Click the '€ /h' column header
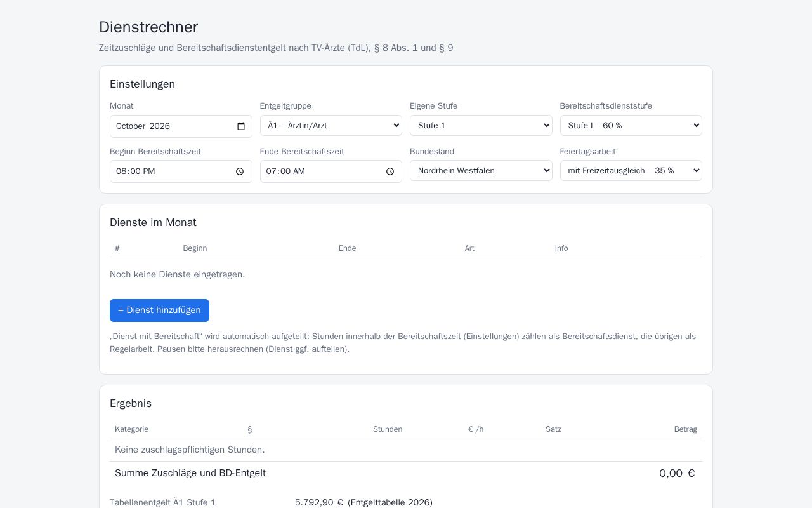 click(x=476, y=429)
